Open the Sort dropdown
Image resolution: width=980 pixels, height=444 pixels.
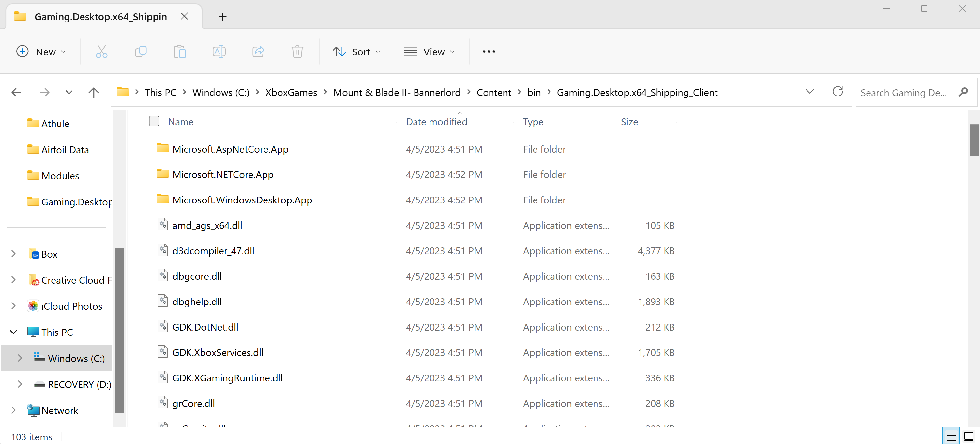point(357,51)
